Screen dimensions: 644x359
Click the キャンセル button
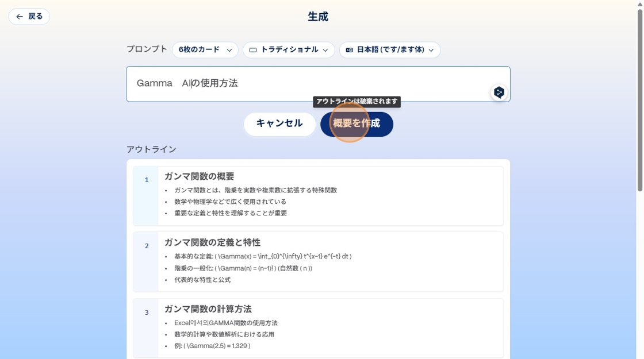279,124
